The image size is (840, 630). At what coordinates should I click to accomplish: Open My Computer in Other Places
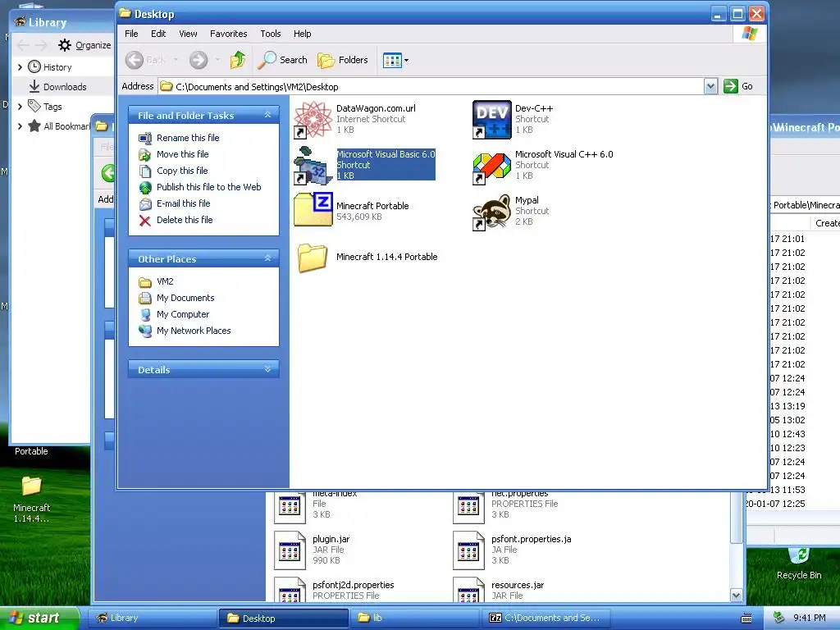[x=183, y=314]
